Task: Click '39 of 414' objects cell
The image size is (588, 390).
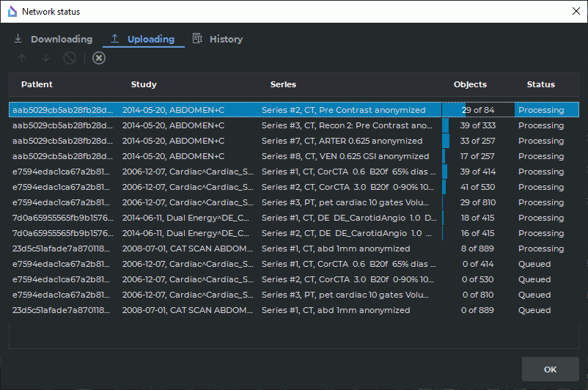Action: 478,172
